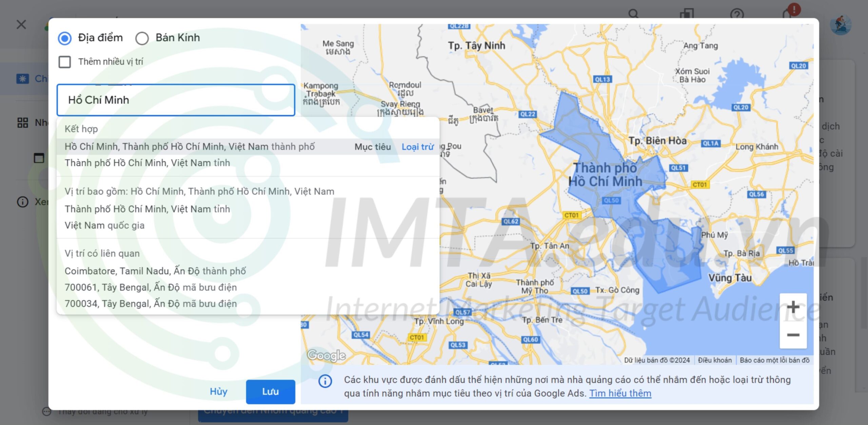Click Vũng Tàu label on the map
The width and height of the screenshot is (868, 425).
(730, 278)
